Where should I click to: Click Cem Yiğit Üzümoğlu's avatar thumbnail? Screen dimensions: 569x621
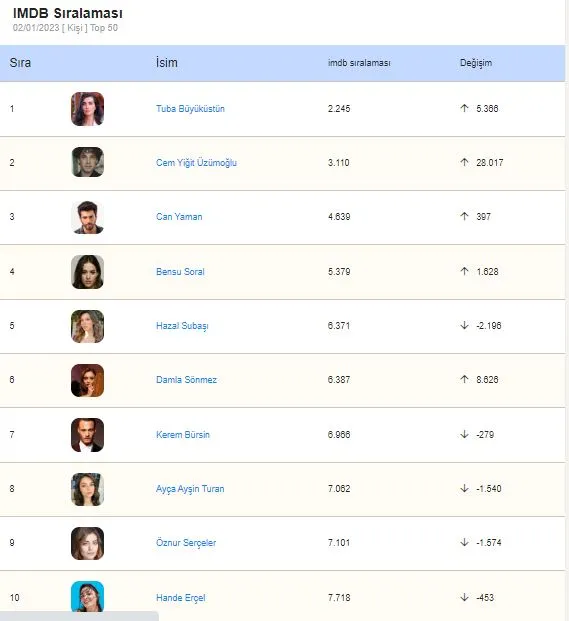click(x=88, y=162)
